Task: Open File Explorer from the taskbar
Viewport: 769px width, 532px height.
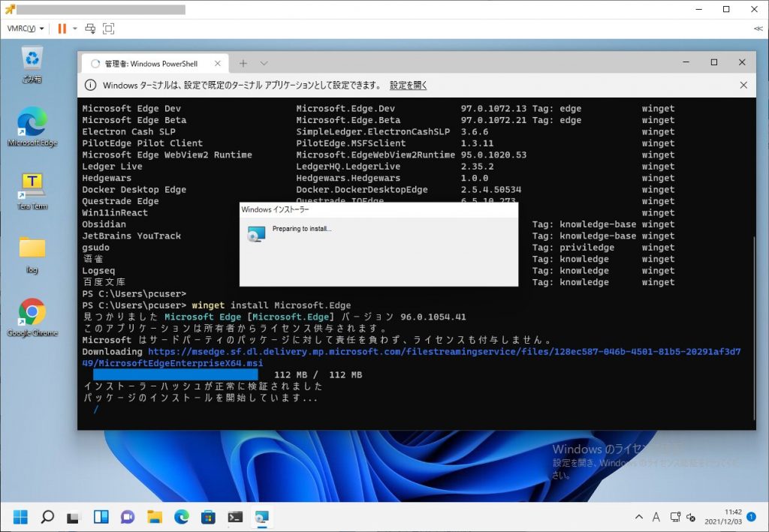Action: pyautogui.click(x=155, y=517)
